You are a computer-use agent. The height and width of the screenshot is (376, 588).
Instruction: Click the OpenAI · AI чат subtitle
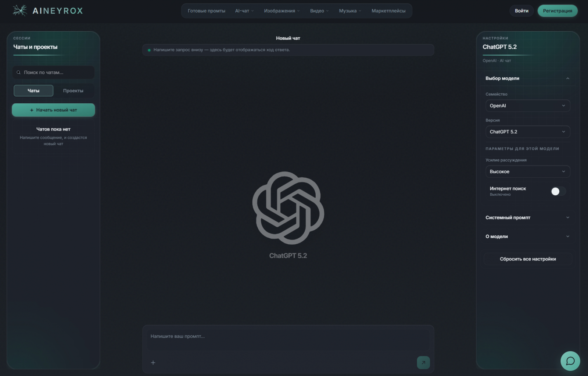(x=496, y=61)
